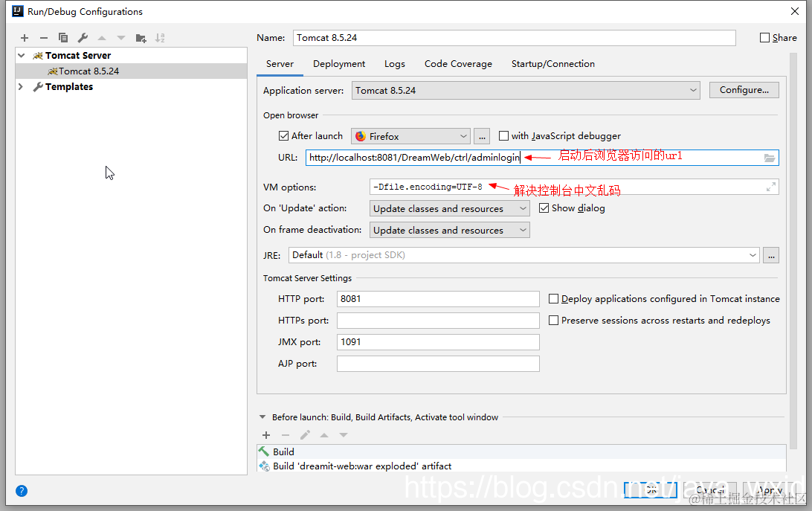812x511 pixels.
Task: Click the Configure... button
Action: coord(744,90)
